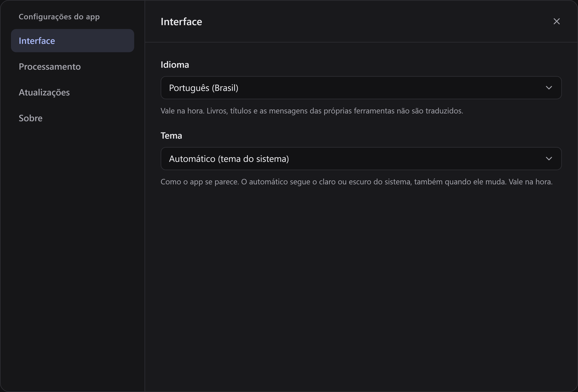Open the Atualizações section
Viewport: 578px width, 392px height.
click(x=72, y=92)
